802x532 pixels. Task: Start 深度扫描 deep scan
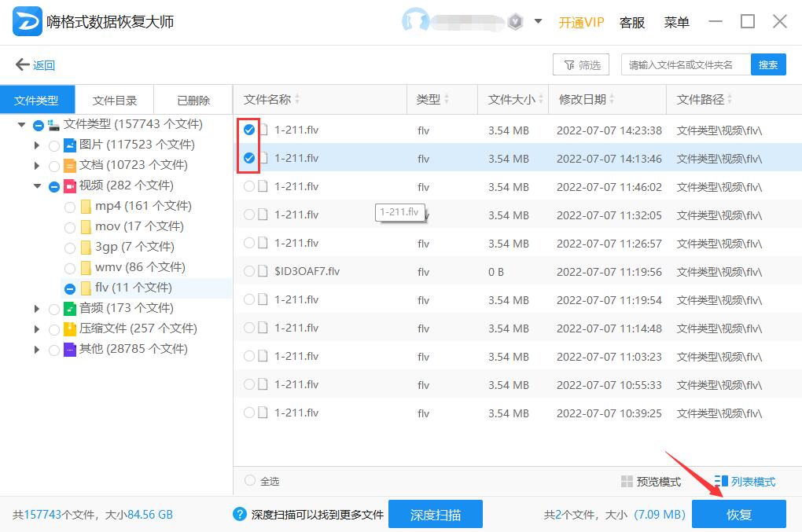[x=436, y=515]
